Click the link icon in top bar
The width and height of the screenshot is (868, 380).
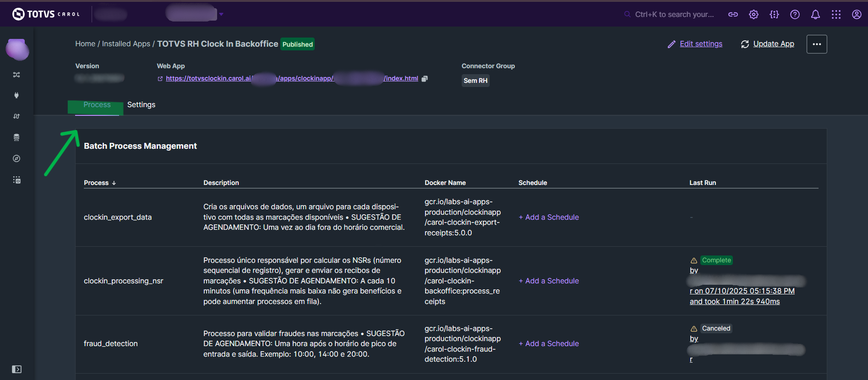coord(733,15)
